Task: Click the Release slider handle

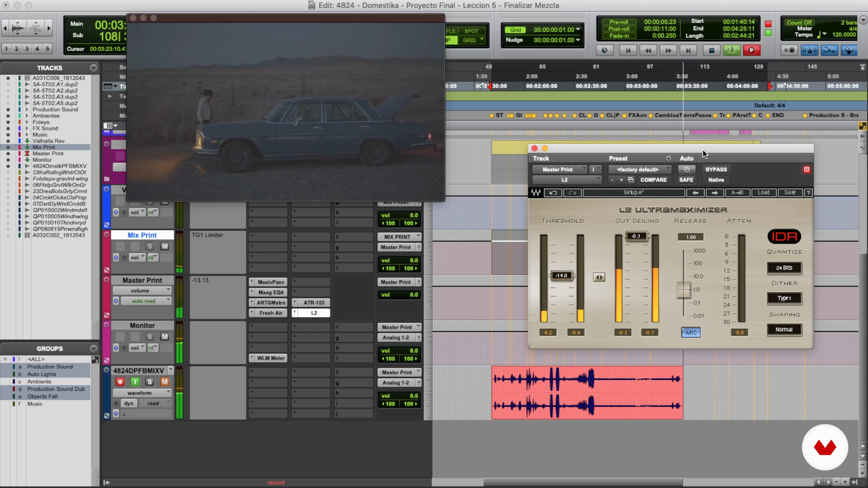Action: (x=684, y=290)
